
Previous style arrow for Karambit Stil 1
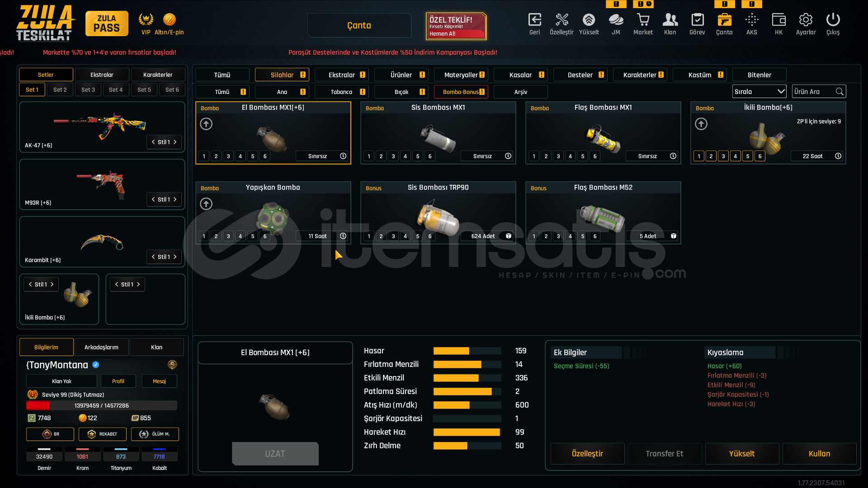point(153,257)
